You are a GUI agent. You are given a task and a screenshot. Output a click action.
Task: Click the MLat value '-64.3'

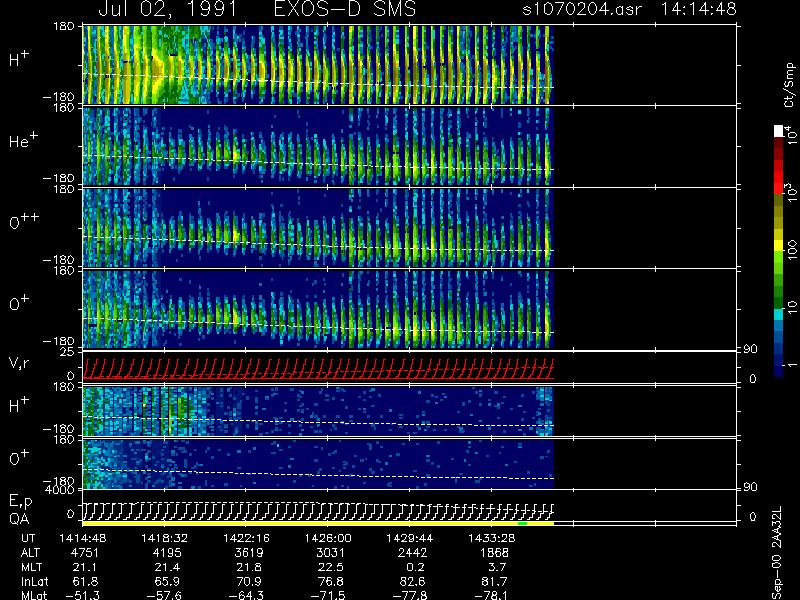tap(246, 595)
